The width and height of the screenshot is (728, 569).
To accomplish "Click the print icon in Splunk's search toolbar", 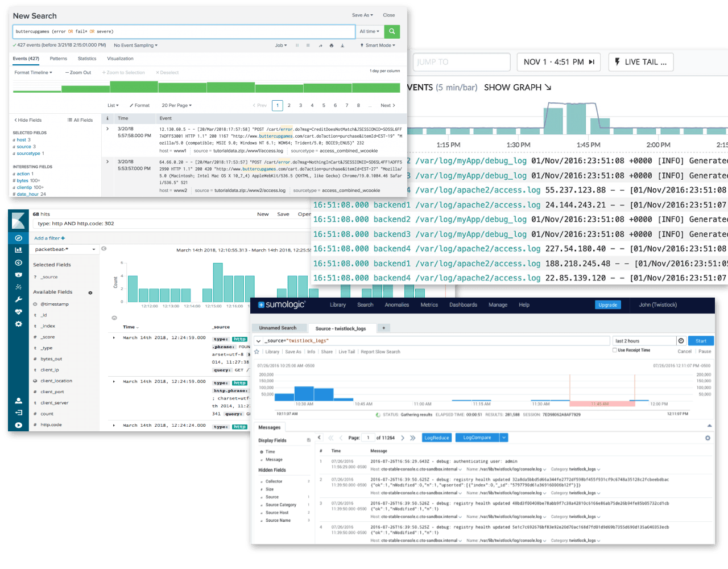I will click(332, 46).
